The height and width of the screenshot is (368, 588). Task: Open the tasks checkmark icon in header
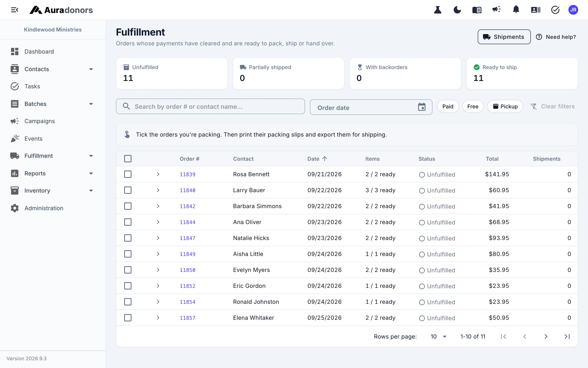coord(555,10)
